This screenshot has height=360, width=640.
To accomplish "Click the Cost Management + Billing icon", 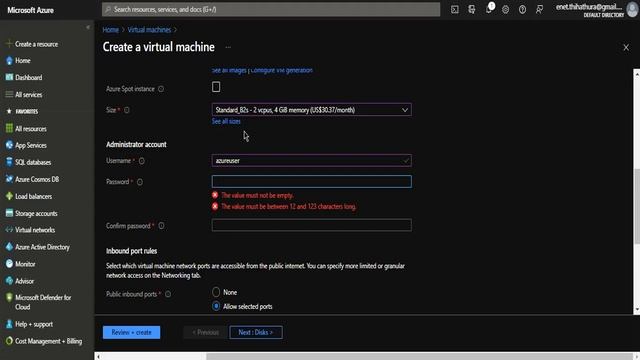I will pos(9,341).
